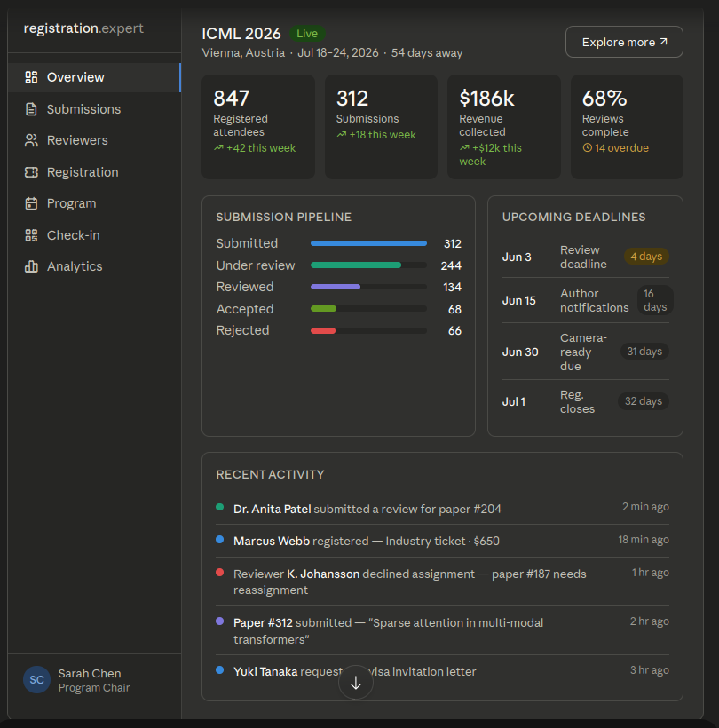Viewport: 719px width, 728px height.
Task: Click the Jun 30 Camera-ready due row
Action: pos(585,352)
